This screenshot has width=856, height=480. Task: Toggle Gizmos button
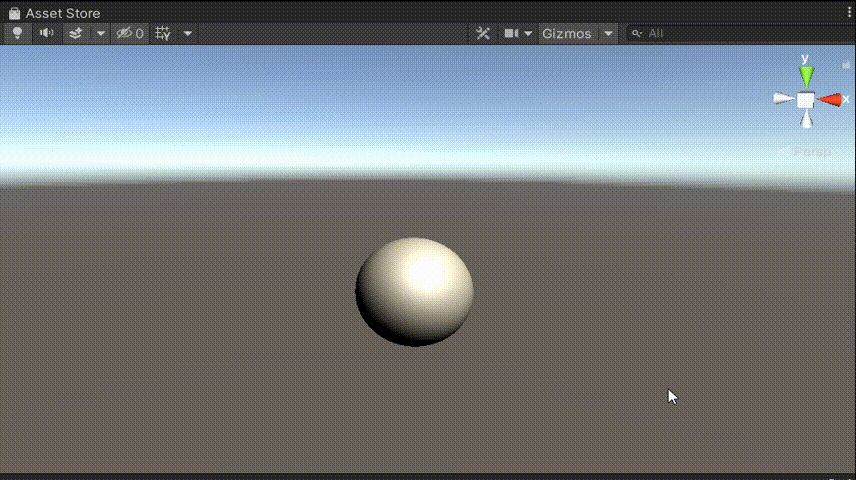click(567, 33)
